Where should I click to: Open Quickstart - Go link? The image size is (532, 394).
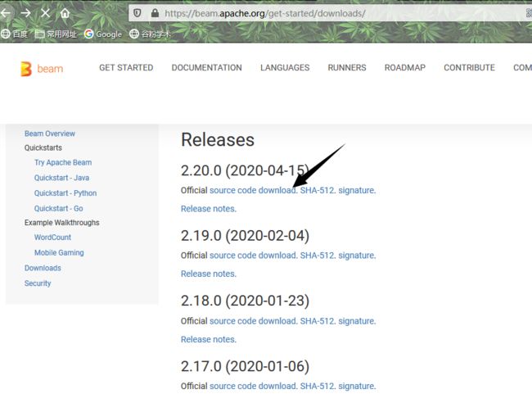click(58, 208)
